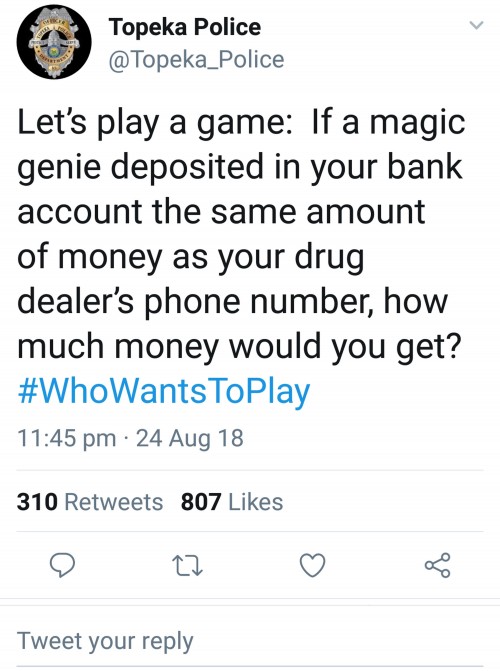Retweet using the retweet arrows icon
Viewport: 500px width, 671px height.
click(x=187, y=565)
